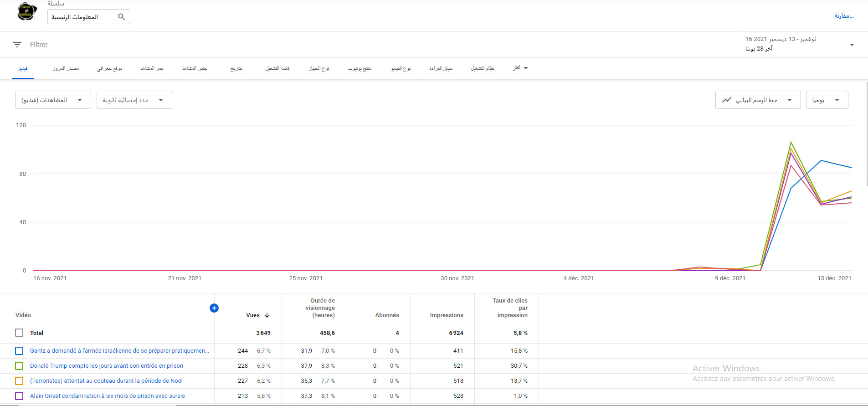Toggle the Total row checkbox
The width and height of the screenshot is (868, 406).
(19, 333)
